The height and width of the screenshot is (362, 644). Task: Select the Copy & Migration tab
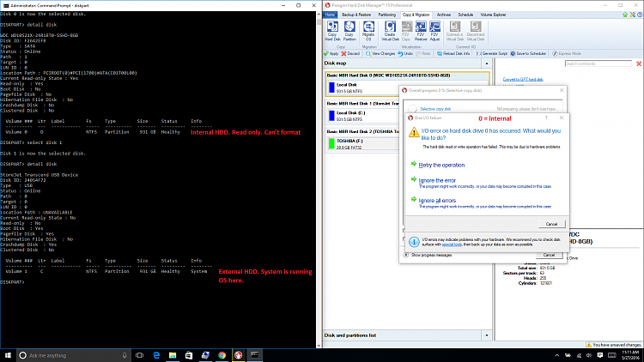coord(416,15)
